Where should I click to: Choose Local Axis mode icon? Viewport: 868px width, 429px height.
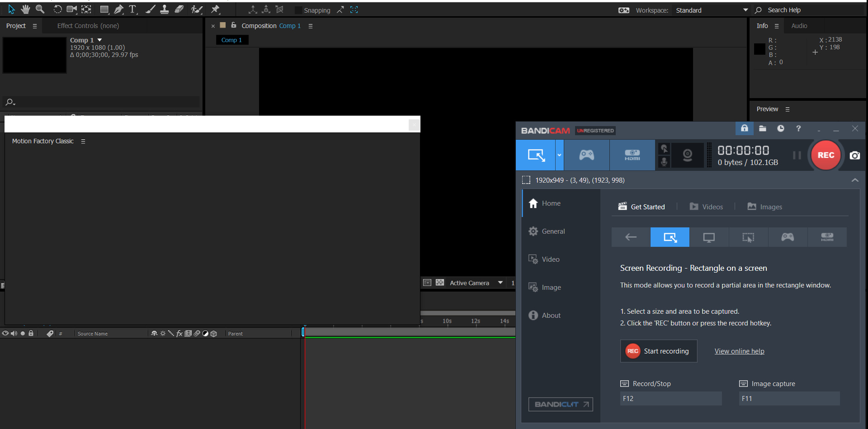(x=253, y=9)
